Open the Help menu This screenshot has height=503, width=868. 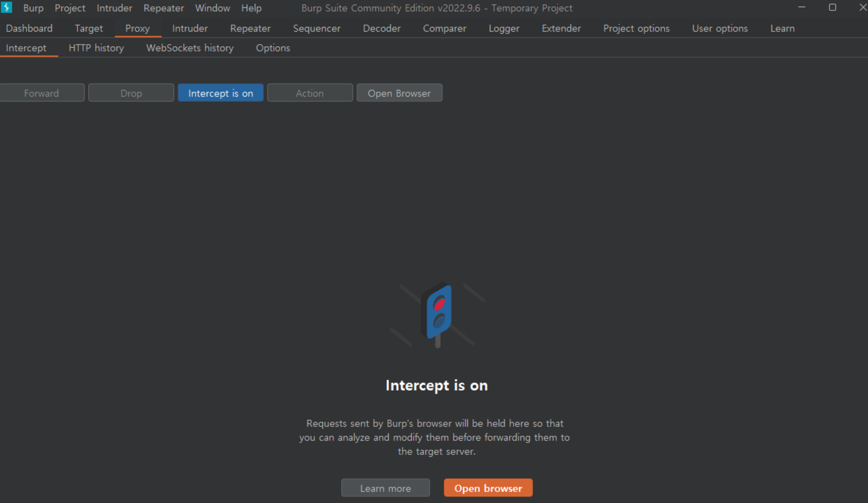[x=251, y=8]
